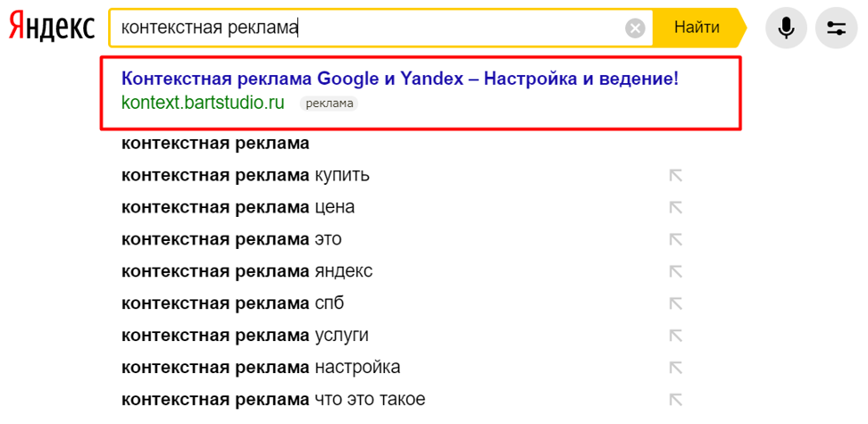868x424 pixels.
Task: Click the clear search text X icon
Action: pos(635,29)
